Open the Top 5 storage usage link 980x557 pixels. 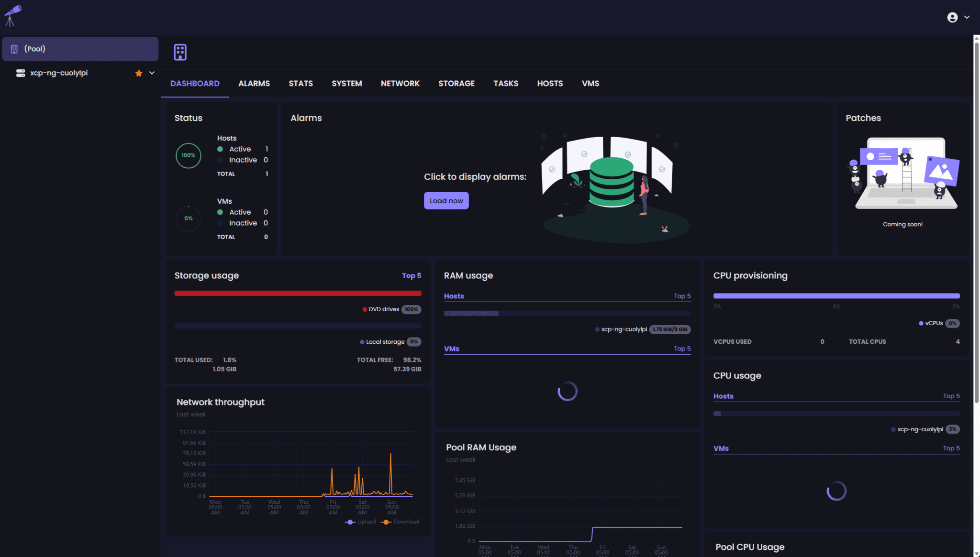[412, 275]
